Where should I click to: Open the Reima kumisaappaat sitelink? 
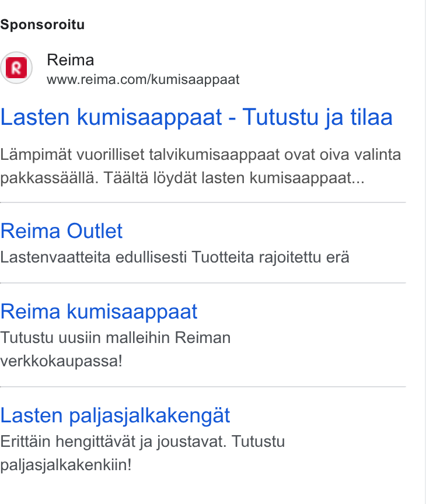point(99,311)
